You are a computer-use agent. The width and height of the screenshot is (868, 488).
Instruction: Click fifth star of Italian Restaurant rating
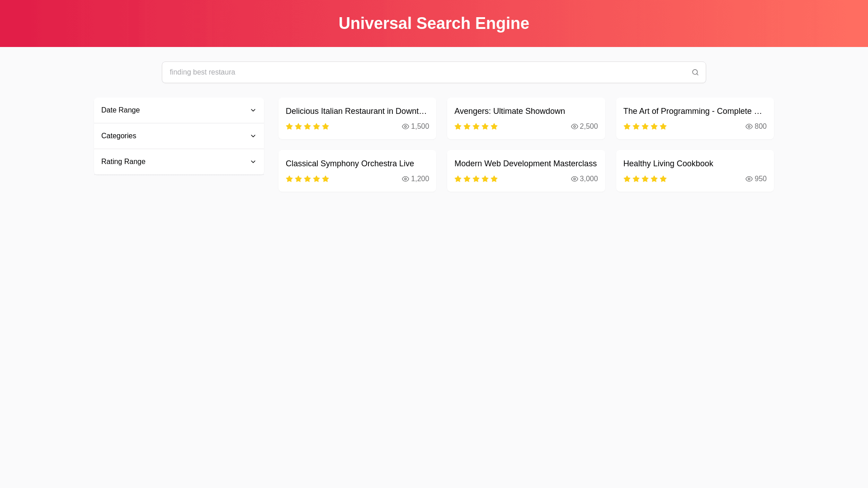[325, 127]
